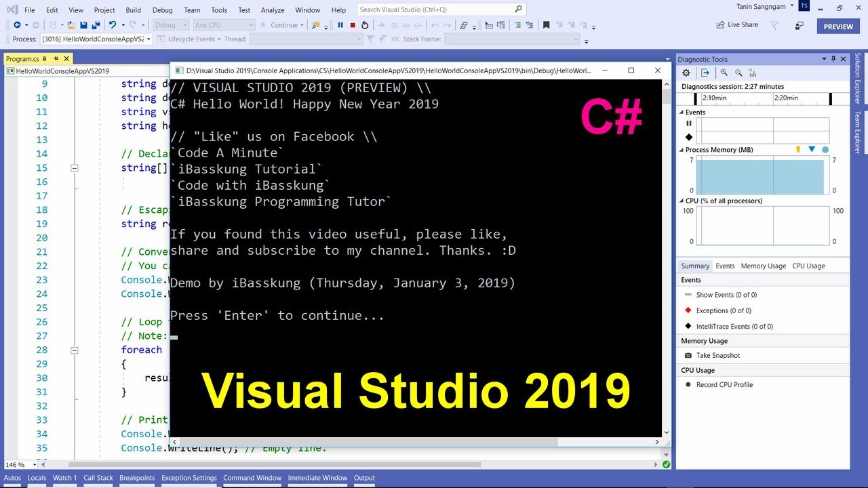Screen dimensions: 868x488
Task: Collapse the foreach block at line 28
Action: (x=75, y=350)
